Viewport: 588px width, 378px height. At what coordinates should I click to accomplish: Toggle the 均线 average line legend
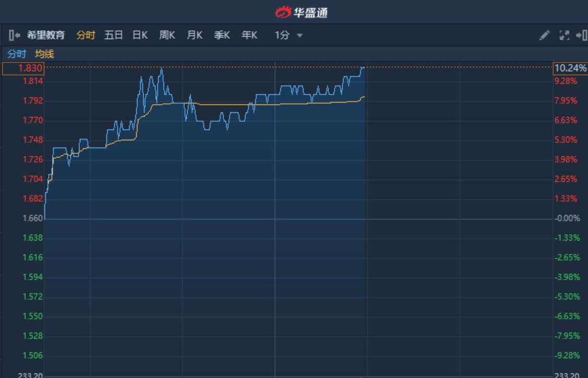[44, 54]
